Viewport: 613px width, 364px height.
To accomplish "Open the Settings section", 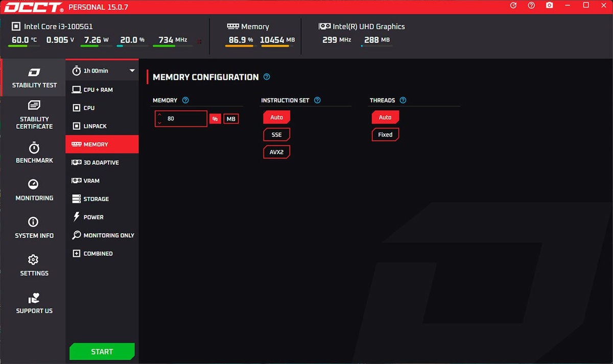I will click(x=34, y=265).
